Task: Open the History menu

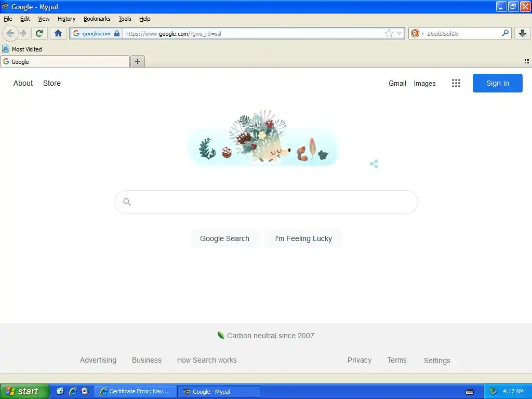Action: coord(66,19)
